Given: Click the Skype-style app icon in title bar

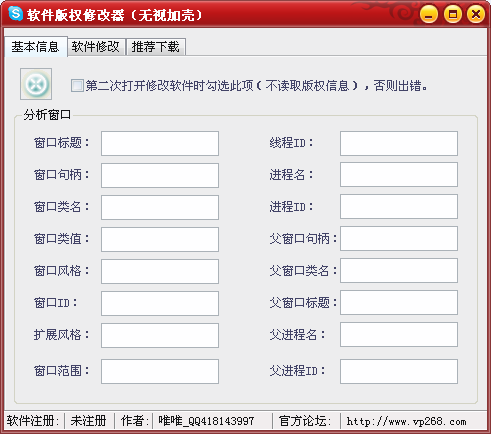Looking at the screenshot, I should pos(15,14).
